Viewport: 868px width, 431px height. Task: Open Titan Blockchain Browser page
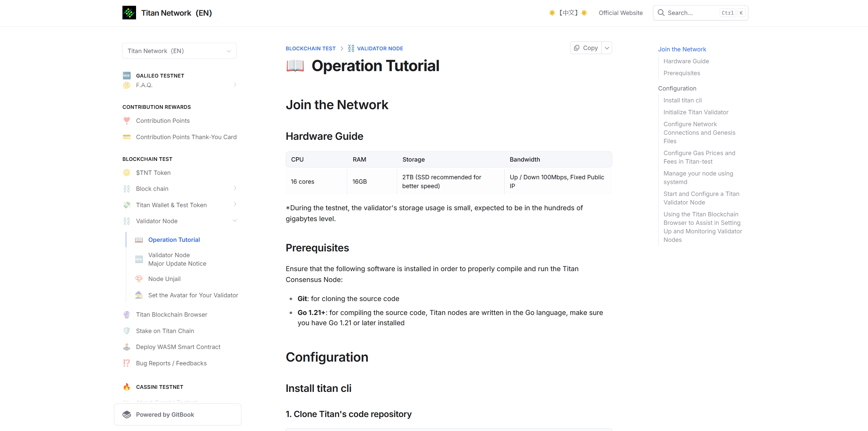(x=171, y=314)
